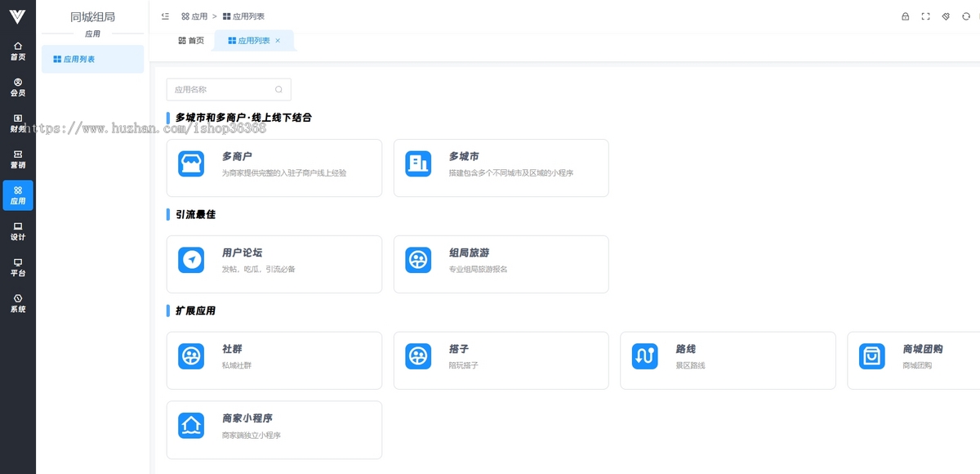The image size is (980, 474).
Task: Click the 商家小程序 house icon
Action: click(x=191, y=426)
